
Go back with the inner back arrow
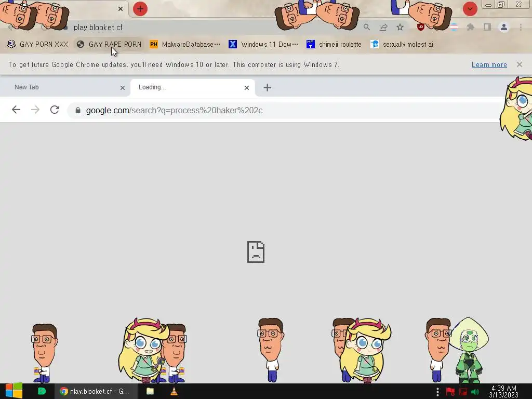click(x=16, y=110)
